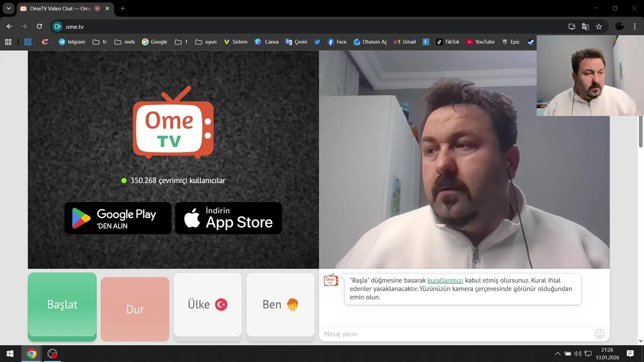Click the OmeTV avatar beside chat message
The width and height of the screenshot is (644, 362).
tap(331, 280)
